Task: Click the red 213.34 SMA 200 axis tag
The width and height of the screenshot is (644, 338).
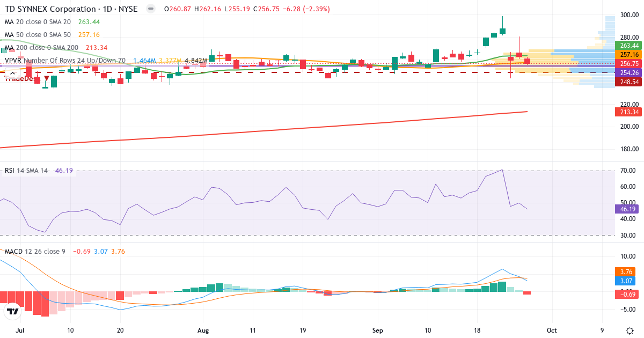Action: [x=627, y=112]
